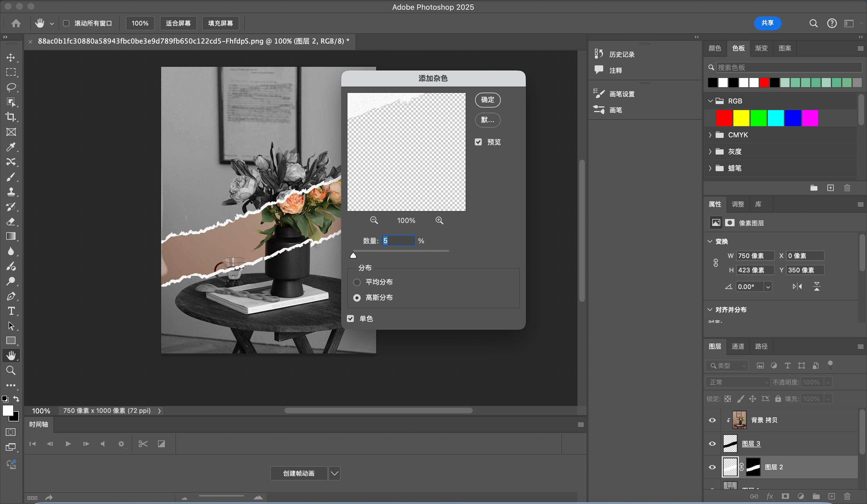Screen dimensions: 867x504
Task: Hide the 图层 3 layer visibility
Action: [x=712, y=444]
